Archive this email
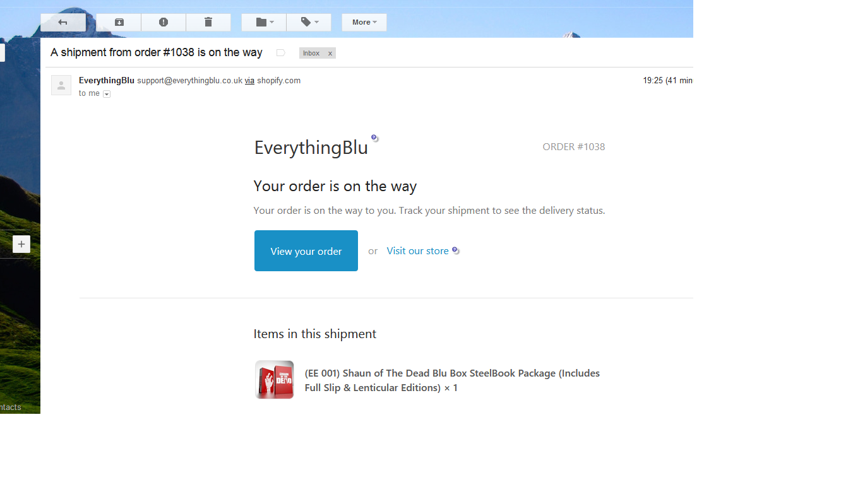Image resolution: width=853 pixels, height=504 pixels. pyautogui.click(x=119, y=22)
